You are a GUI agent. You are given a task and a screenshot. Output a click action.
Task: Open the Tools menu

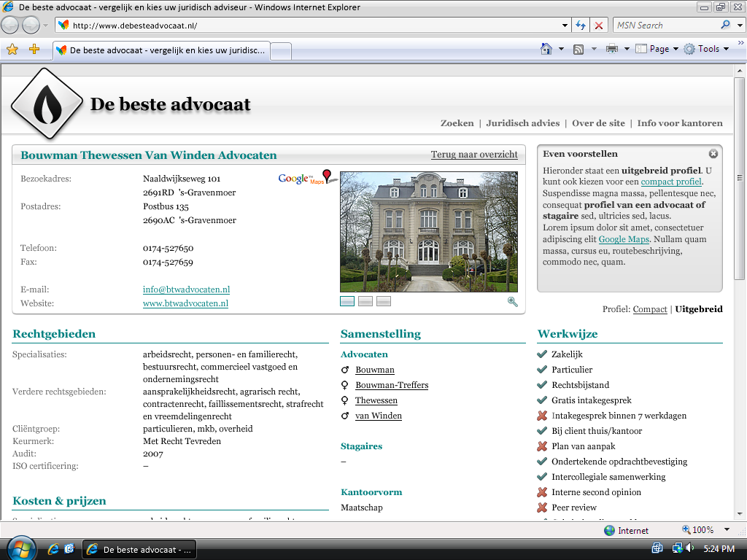[x=706, y=49]
